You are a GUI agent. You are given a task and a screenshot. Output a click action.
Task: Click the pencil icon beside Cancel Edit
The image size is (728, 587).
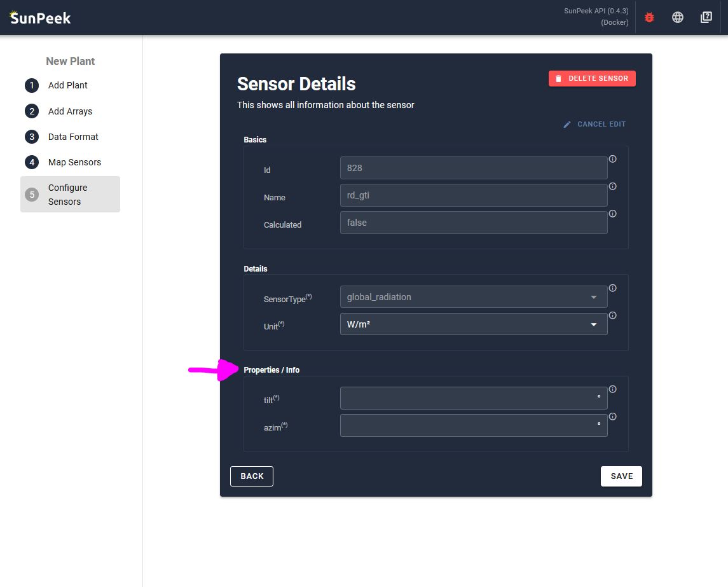(567, 125)
